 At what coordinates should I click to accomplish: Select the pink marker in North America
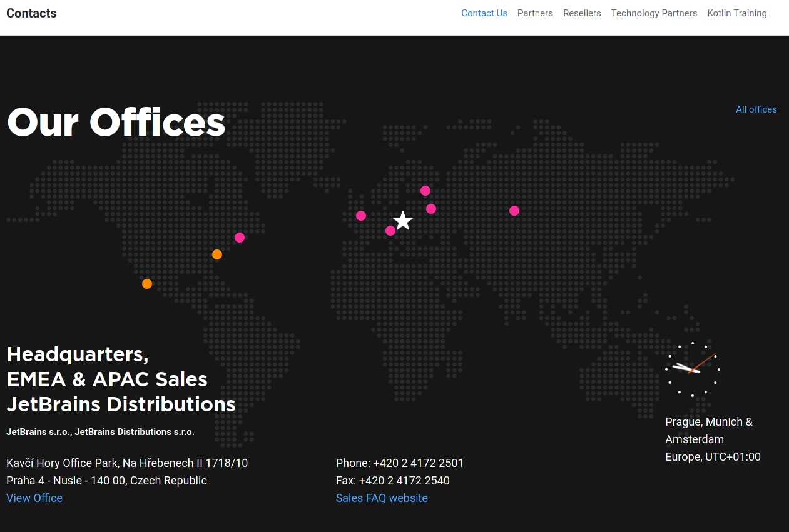[240, 238]
